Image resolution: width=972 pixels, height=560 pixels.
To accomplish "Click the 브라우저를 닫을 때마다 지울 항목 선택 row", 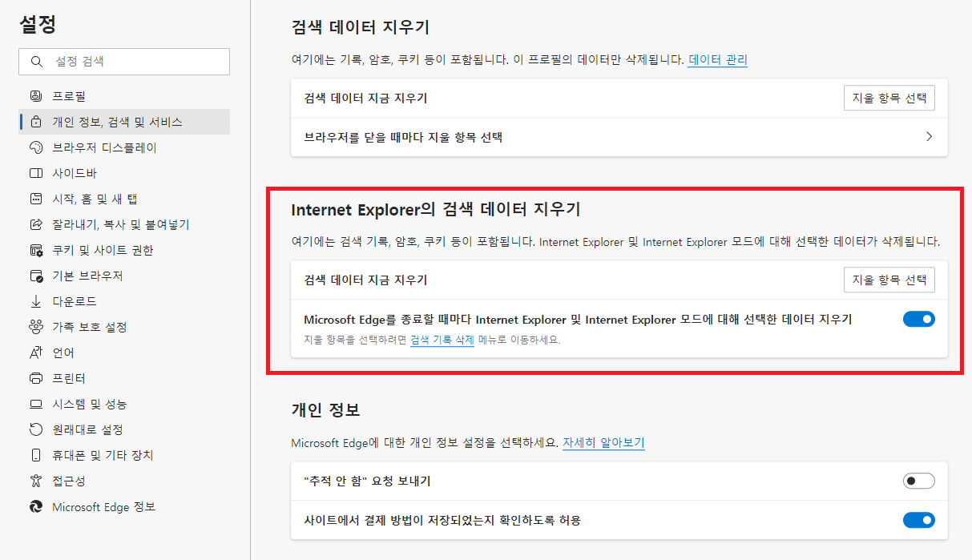I will tap(619, 137).
